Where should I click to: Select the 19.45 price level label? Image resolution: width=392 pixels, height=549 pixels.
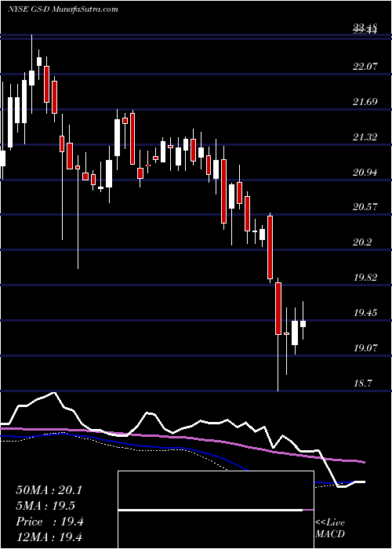tap(365, 313)
